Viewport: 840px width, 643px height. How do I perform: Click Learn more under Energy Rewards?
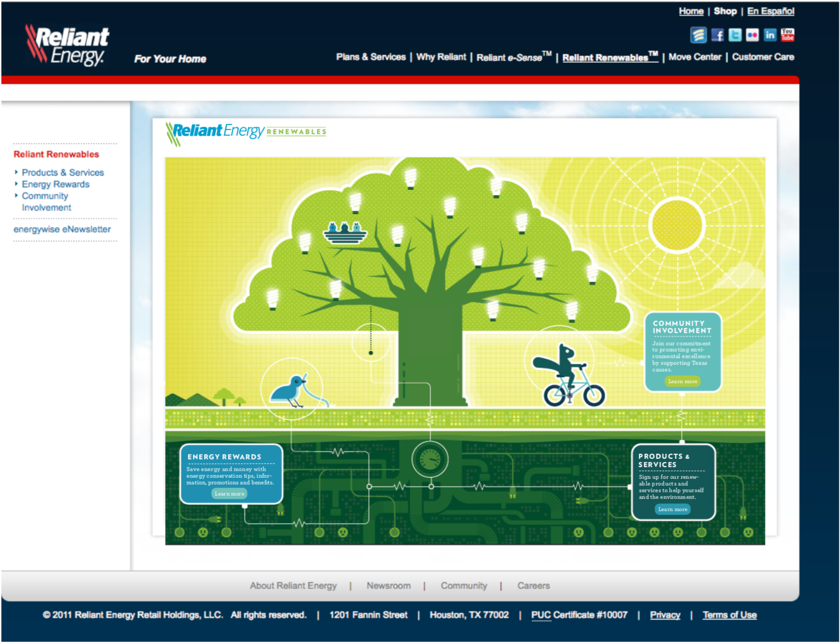(229, 494)
